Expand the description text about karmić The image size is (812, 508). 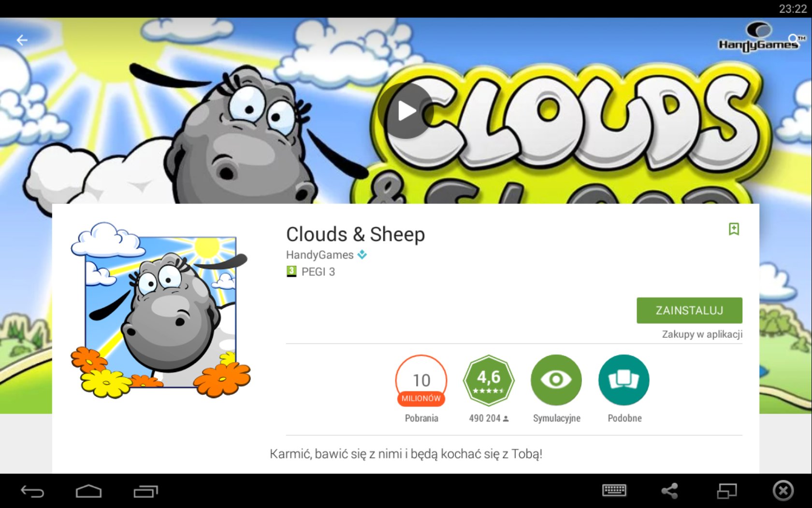(406, 454)
